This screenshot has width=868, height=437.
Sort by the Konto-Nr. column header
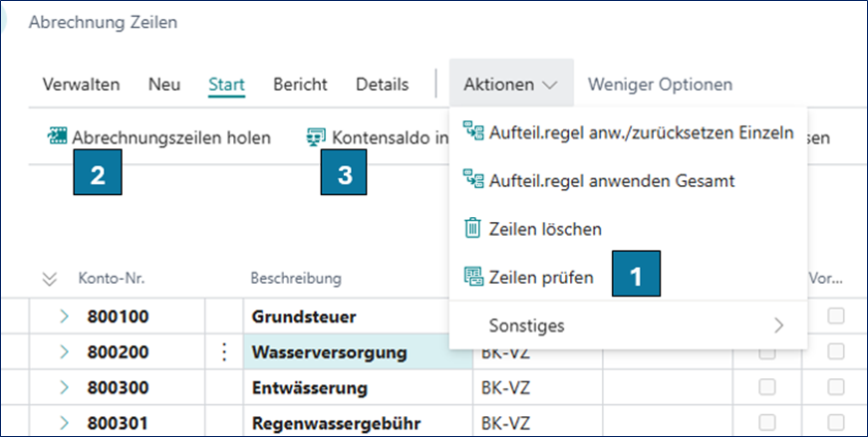click(x=112, y=279)
